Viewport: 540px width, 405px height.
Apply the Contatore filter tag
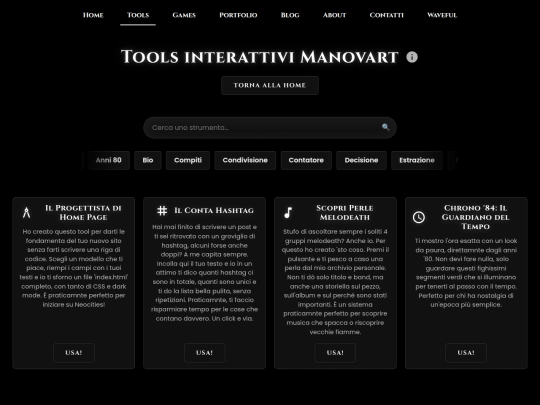pyautogui.click(x=306, y=160)
